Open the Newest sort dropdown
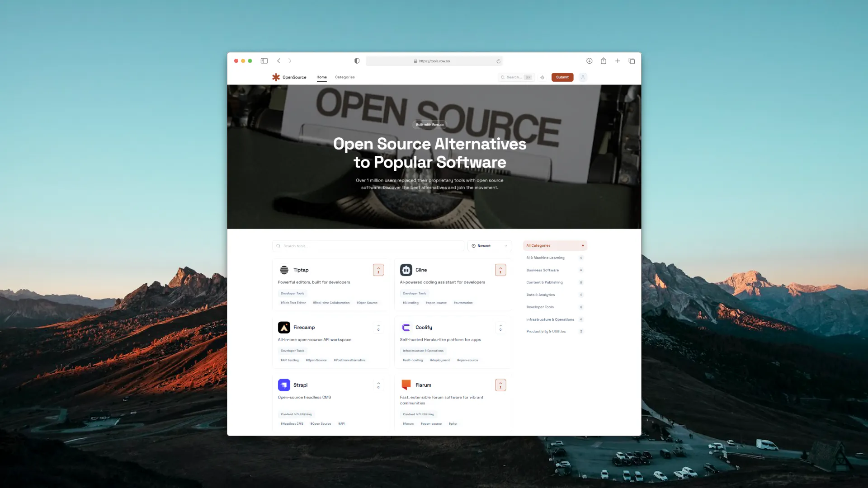Image resolution: width=868 pixels, height=488 pixels. coord(489,246)
